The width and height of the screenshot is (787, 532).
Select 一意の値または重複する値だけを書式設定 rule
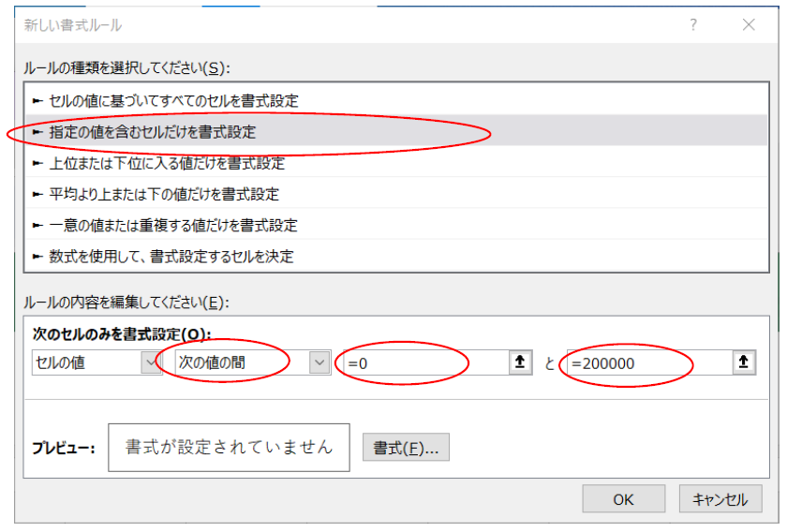[172, 225]
